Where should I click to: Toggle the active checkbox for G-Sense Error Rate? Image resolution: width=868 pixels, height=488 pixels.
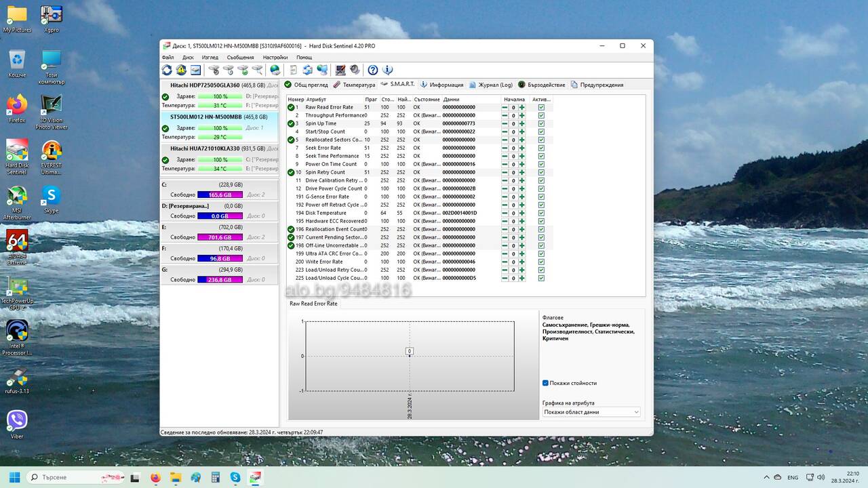541,197
